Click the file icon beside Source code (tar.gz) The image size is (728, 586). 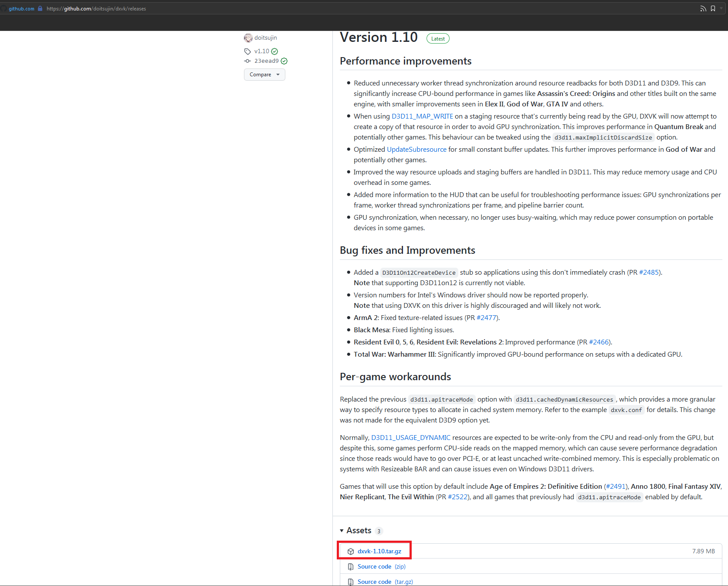pyautogui.click(x=351, y=582)
